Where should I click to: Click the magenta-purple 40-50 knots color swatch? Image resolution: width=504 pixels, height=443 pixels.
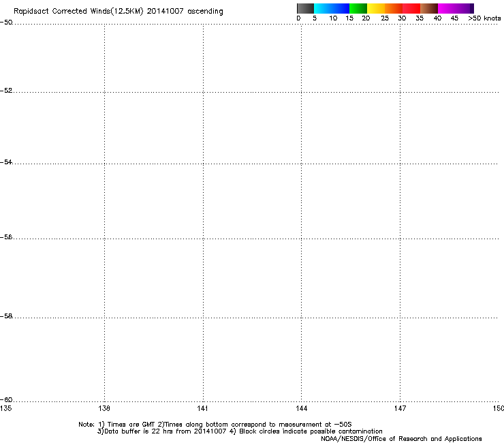[x=456, y=8]
